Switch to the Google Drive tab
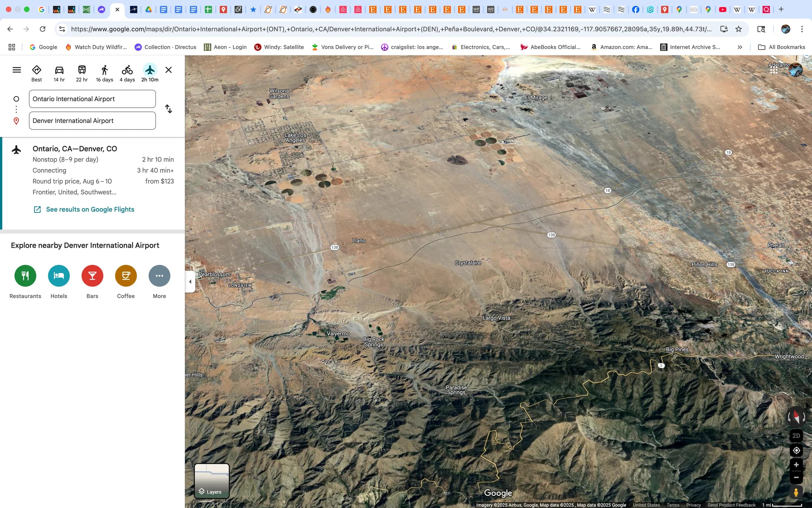Image resolution: width=812 pixels, height=508 pixels. pyautogui.click(x=149, y=10)
